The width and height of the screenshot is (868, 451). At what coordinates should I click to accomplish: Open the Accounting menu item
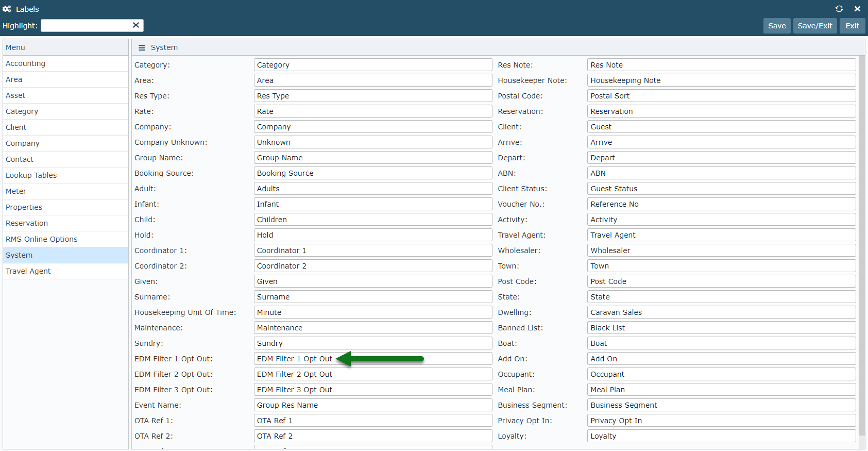pyautogui.click(x=65, y=63)
